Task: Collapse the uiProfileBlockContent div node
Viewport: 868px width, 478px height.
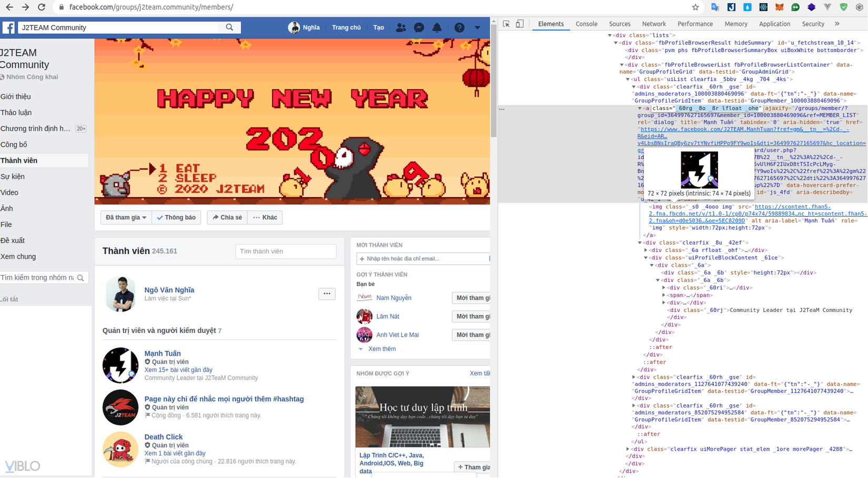Action: coord(646,258)
